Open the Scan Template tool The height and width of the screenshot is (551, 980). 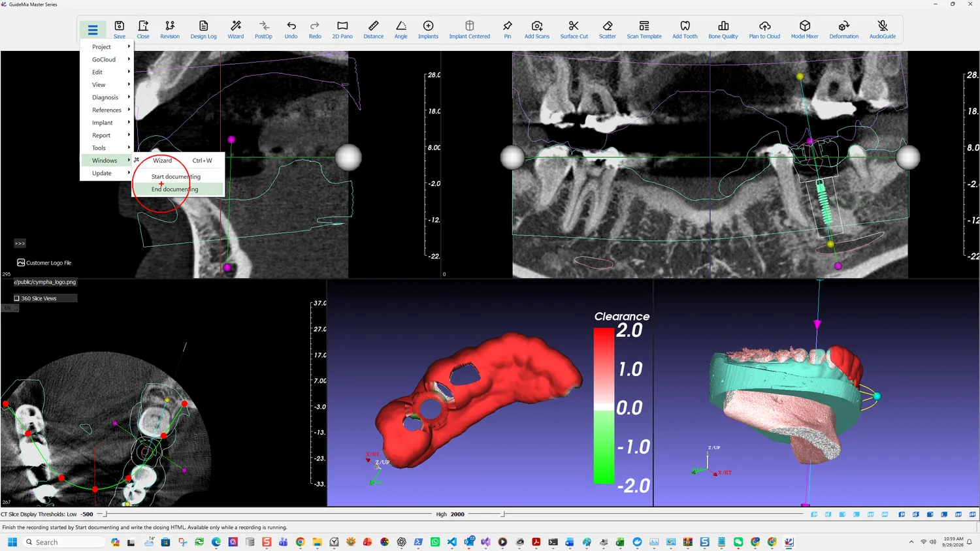click(x=644, y=29)
